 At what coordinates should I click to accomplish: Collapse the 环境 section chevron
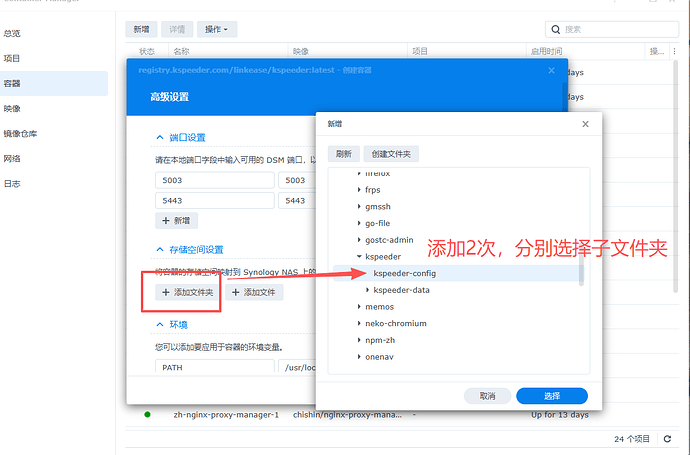pos(159,325)
